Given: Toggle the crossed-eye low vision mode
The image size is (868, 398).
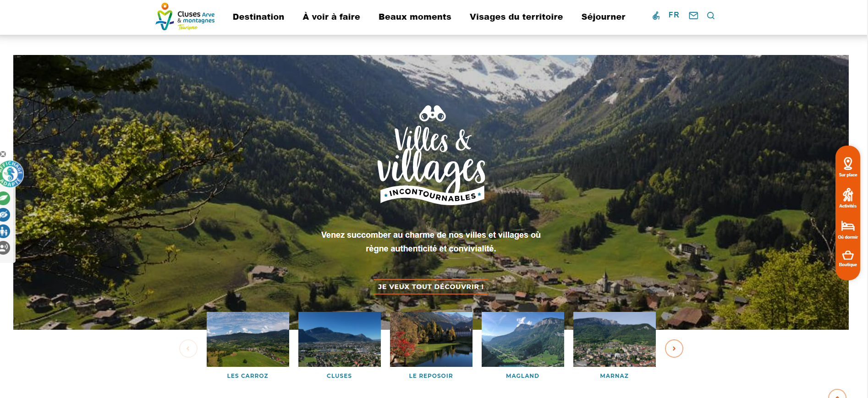Looking at the screenshot, I should tap(4, 215).
